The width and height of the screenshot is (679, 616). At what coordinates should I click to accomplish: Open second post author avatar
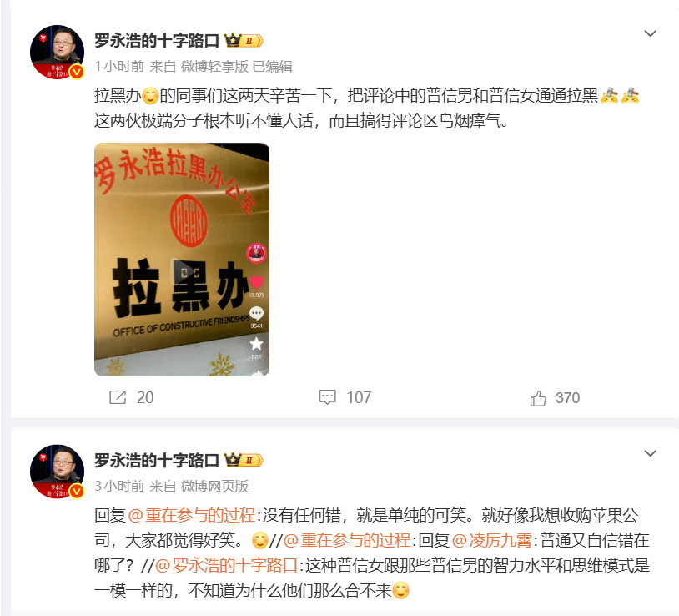coord(57,472)
